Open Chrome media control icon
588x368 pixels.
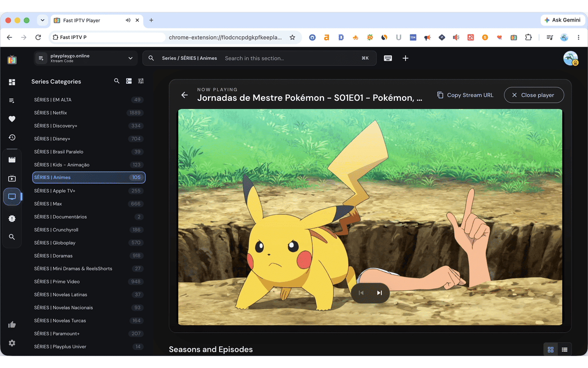click(549, 37)
